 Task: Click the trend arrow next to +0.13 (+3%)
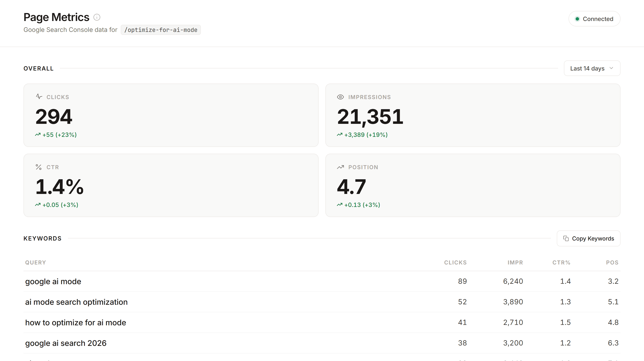339,205
